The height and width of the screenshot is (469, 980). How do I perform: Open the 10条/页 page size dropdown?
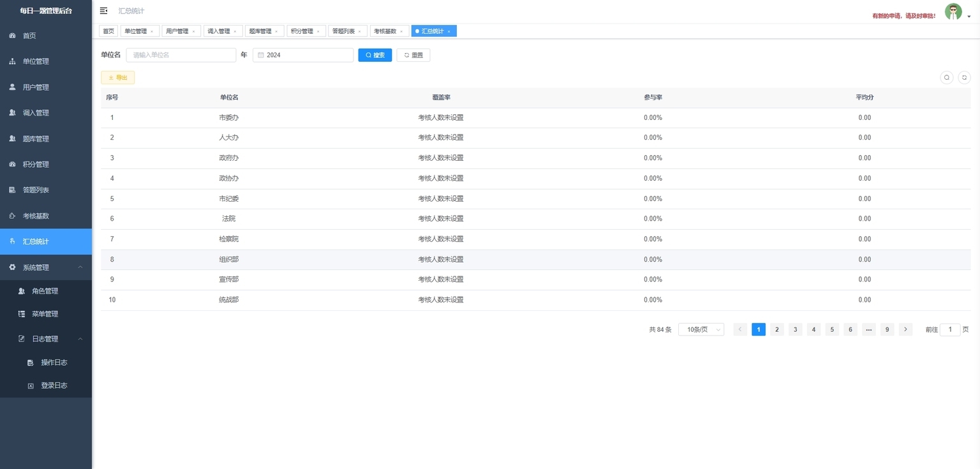point(701,329)
